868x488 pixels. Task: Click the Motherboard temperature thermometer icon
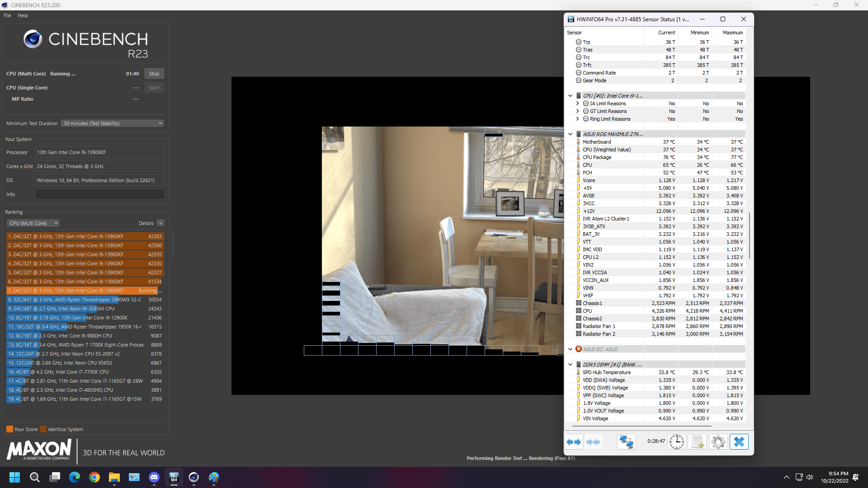pos(579,142)
